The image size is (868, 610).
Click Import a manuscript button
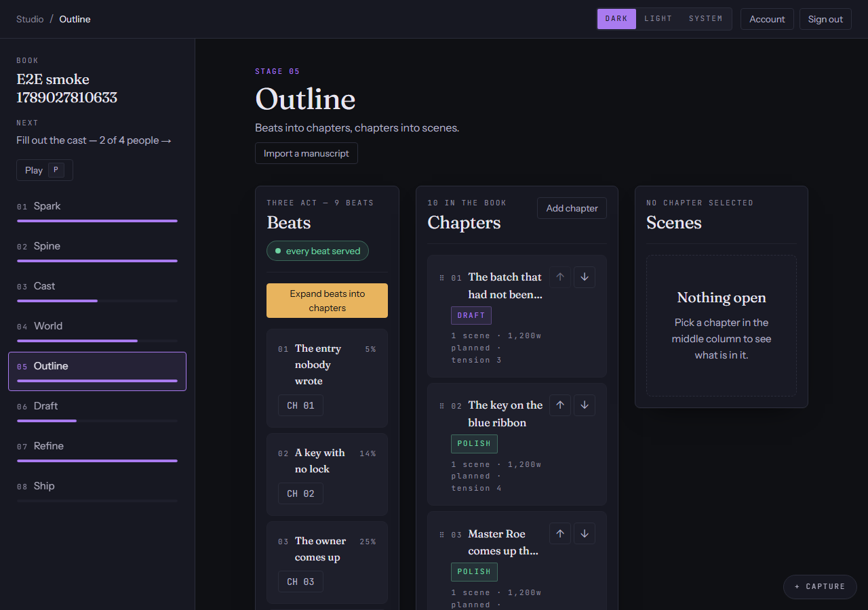(307, 153)
